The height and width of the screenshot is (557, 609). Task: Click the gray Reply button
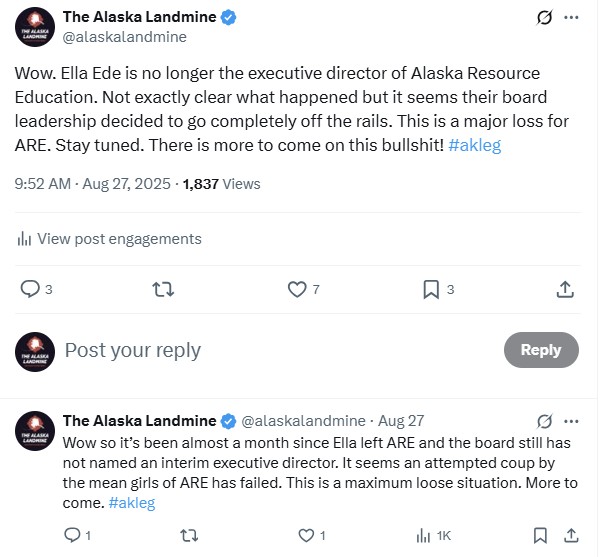coord(541,350)
